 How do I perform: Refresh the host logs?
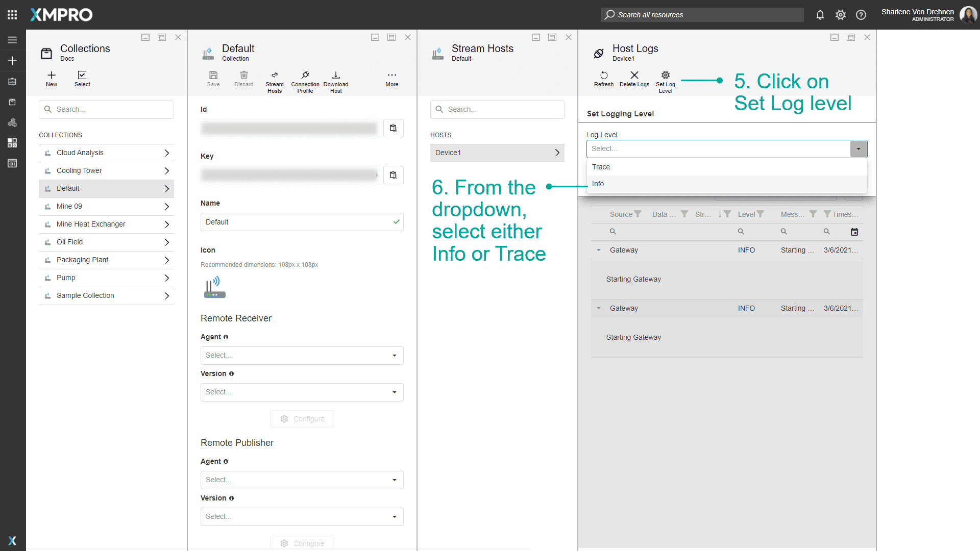point(603,76)
